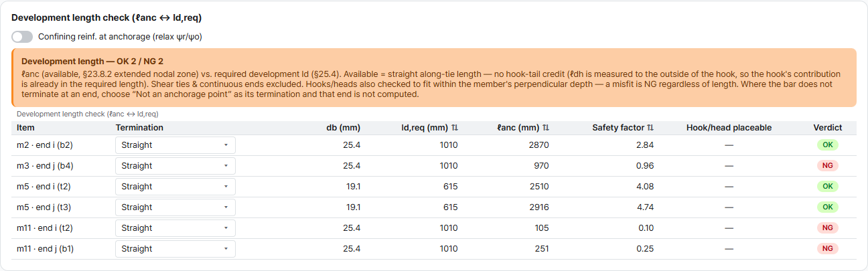Viewport: 868px width, 271px height.
Task: Open termination dropdown for m5 end i (t2)
Action: coord(175,187)
